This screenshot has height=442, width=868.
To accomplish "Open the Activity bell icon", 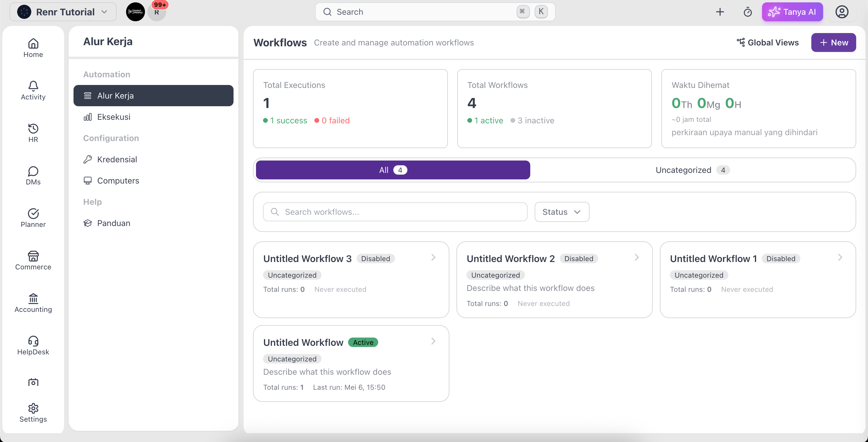I will [x=33, y=86].
